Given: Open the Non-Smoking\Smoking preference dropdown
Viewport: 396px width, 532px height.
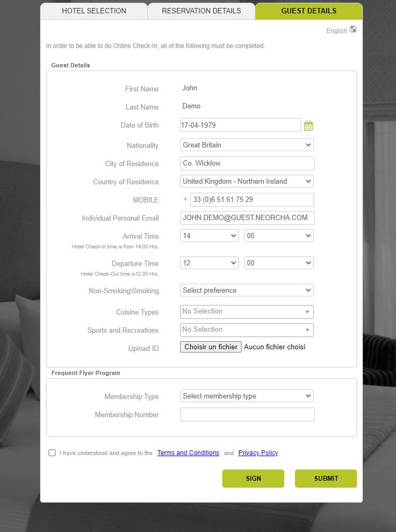Looking at the screenshot, I should 246,291.
